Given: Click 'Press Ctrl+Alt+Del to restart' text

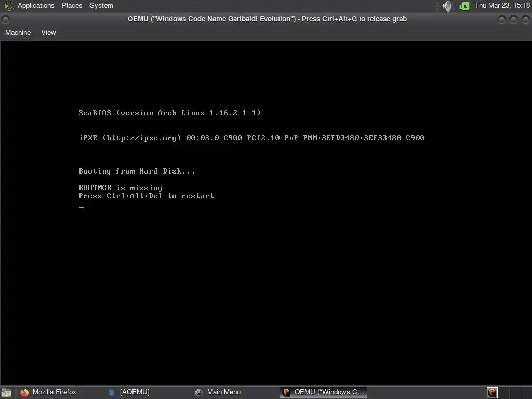Looking at the screenshot, I should [x=146, y=196].
